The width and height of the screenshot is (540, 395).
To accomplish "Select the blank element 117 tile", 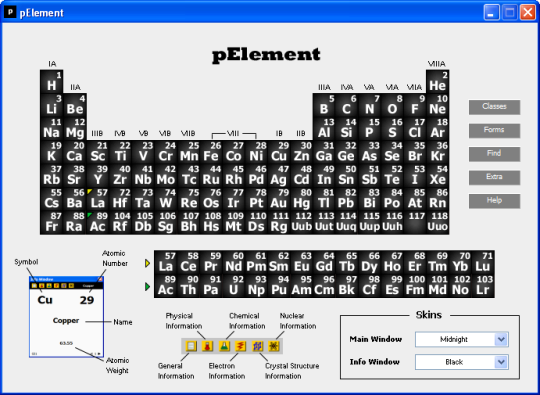I will (x=415, y=222).
